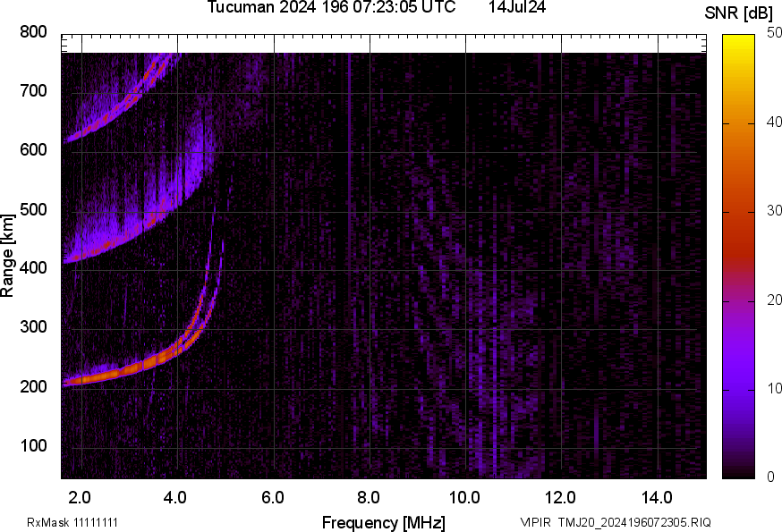Click the range tick label '100'
The height and width of the screenshot is (532, 782).
tap(33, 445)
